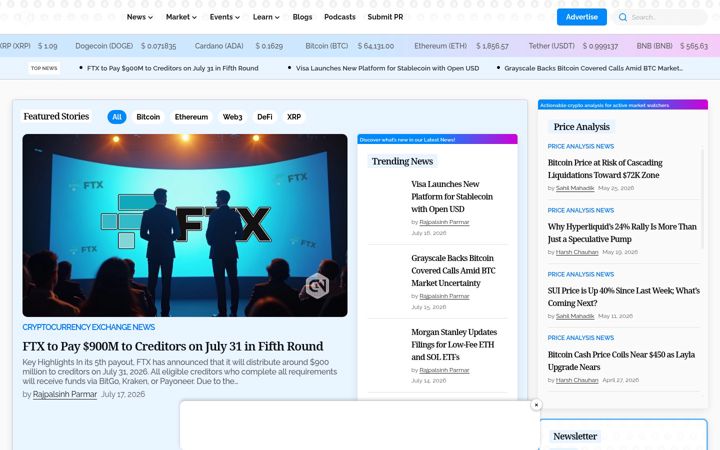Select the Web3 featured stories filter
This screenshot has width=720, height=450.
[x=232, y=117]
